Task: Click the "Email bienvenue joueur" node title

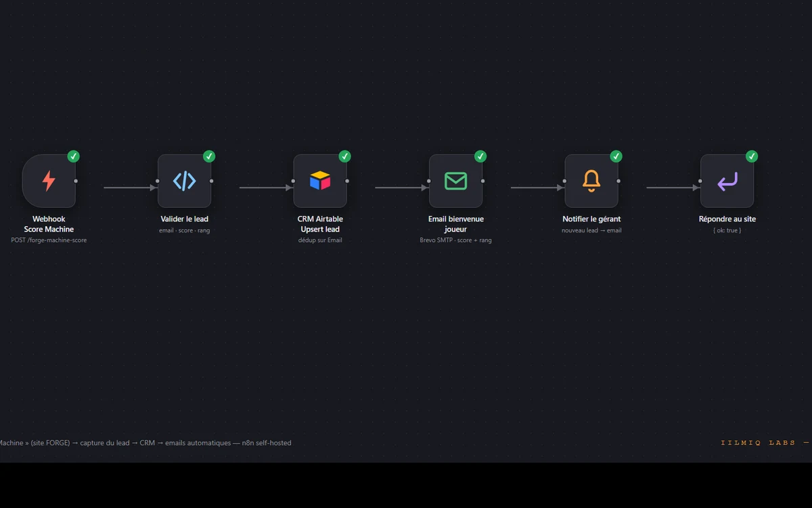Action: pos(456,224)
